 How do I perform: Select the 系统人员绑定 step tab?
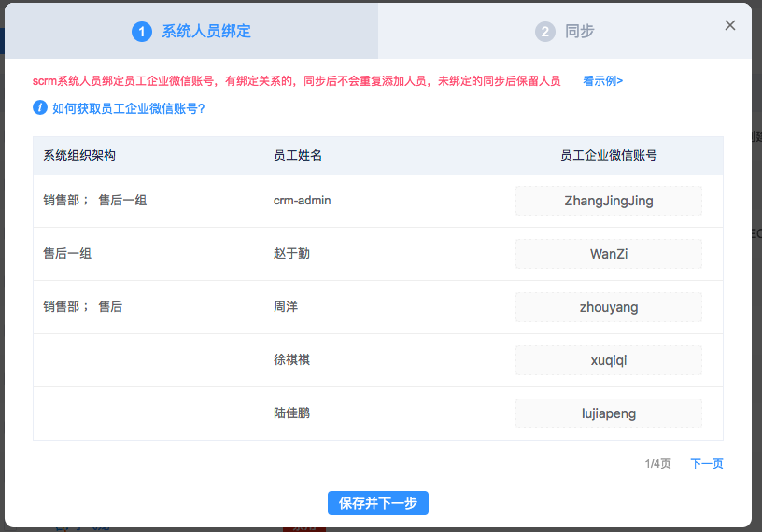click(x=191, y=31)
